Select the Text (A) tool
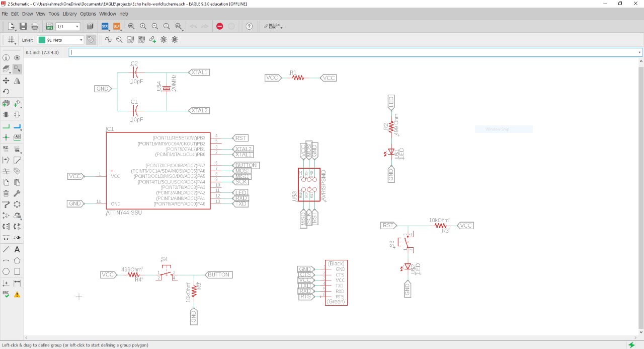644x349 pixels. tap(17, 249)
